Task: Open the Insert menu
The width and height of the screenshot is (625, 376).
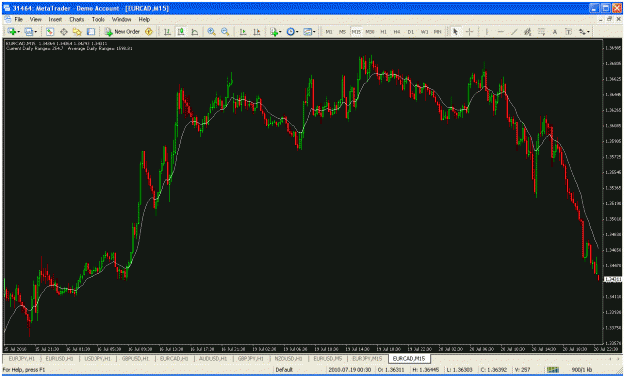Action: coord(55,19)
